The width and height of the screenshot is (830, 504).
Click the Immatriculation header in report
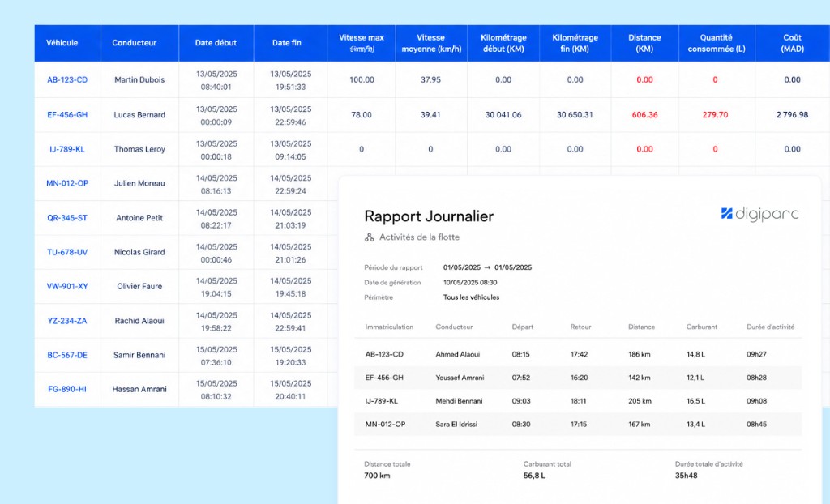click(x=389, y=327)
